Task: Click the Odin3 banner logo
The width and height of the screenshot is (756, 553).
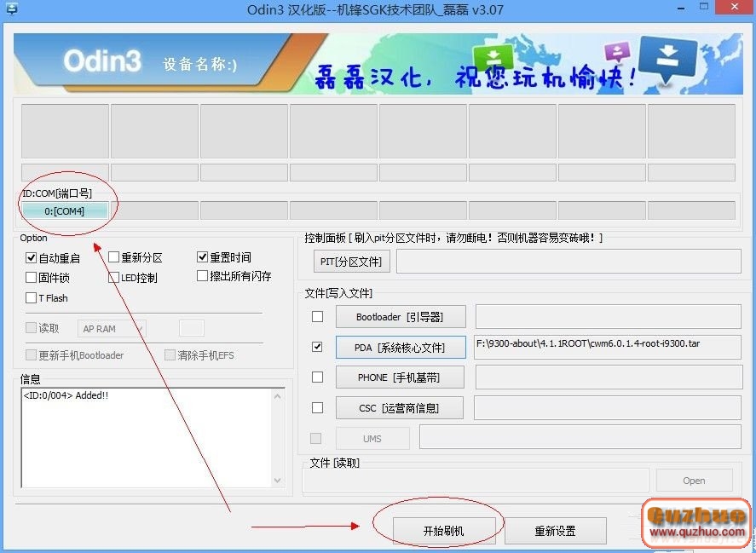Action: (x=102, y=61)
